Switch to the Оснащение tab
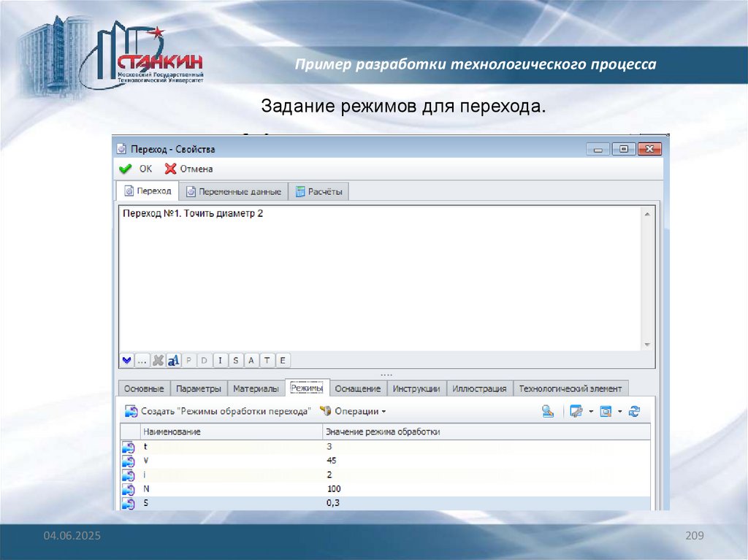Screen dimensions: 748x560 358,388
